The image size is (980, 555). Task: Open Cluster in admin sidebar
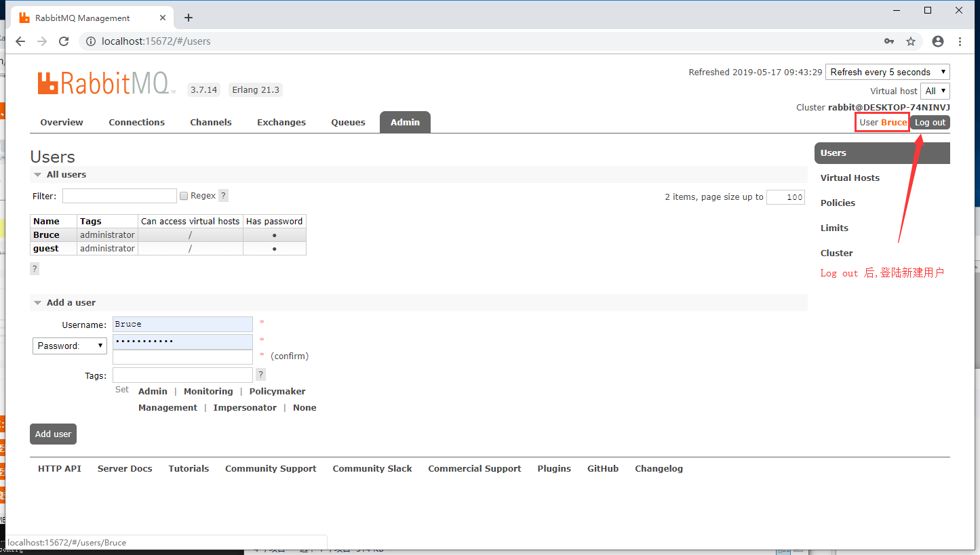tap(837, 253)
